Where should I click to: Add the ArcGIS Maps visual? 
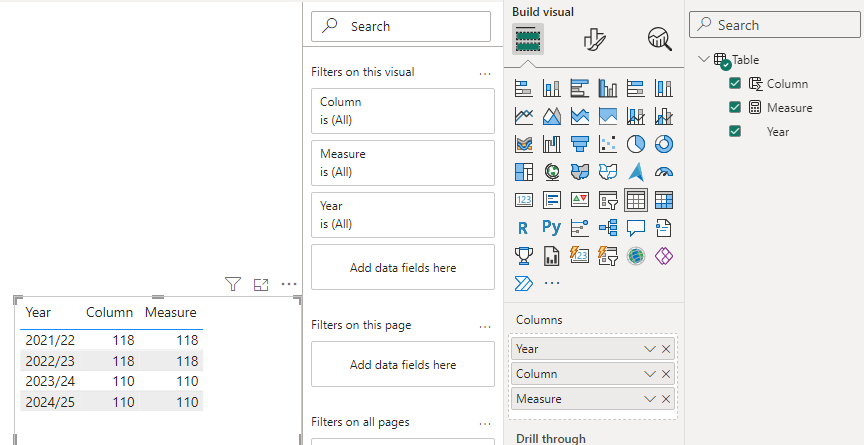636,256
